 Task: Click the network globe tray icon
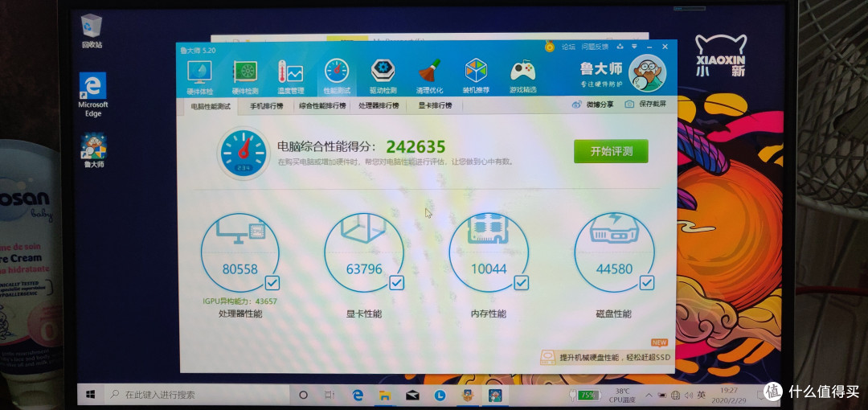tap(675, 395)
